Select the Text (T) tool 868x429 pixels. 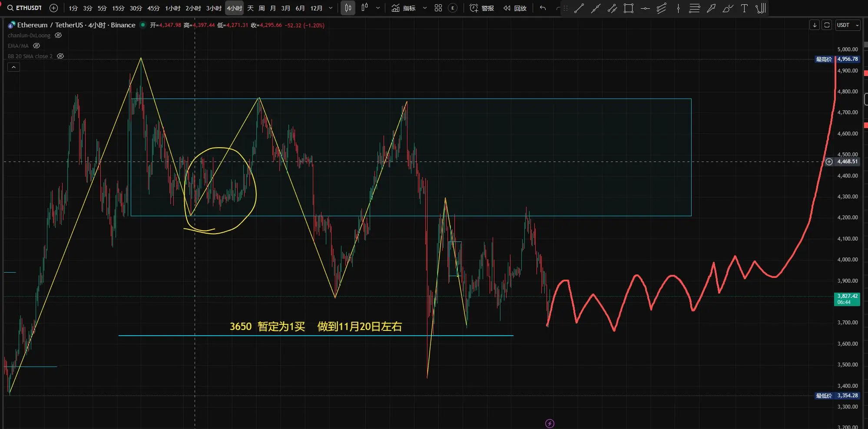[x=744, y=8]
